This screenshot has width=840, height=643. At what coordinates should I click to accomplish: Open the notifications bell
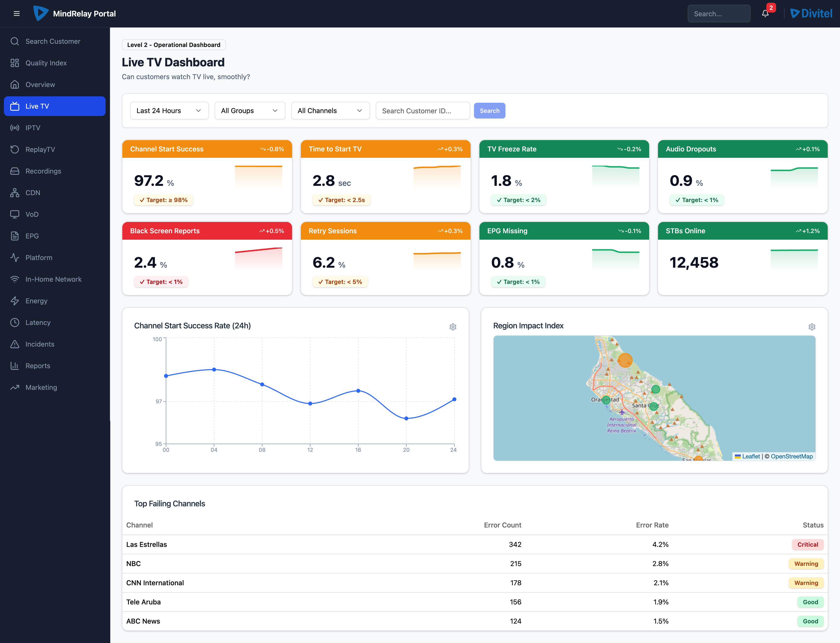[x=765, y=14]
